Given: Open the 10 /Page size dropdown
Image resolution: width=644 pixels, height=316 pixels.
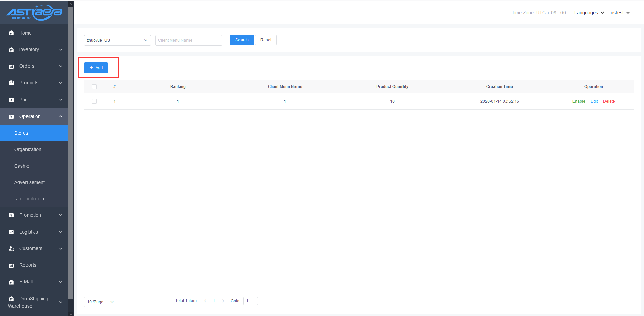Looking at the screenshot, I should [100, 302].
